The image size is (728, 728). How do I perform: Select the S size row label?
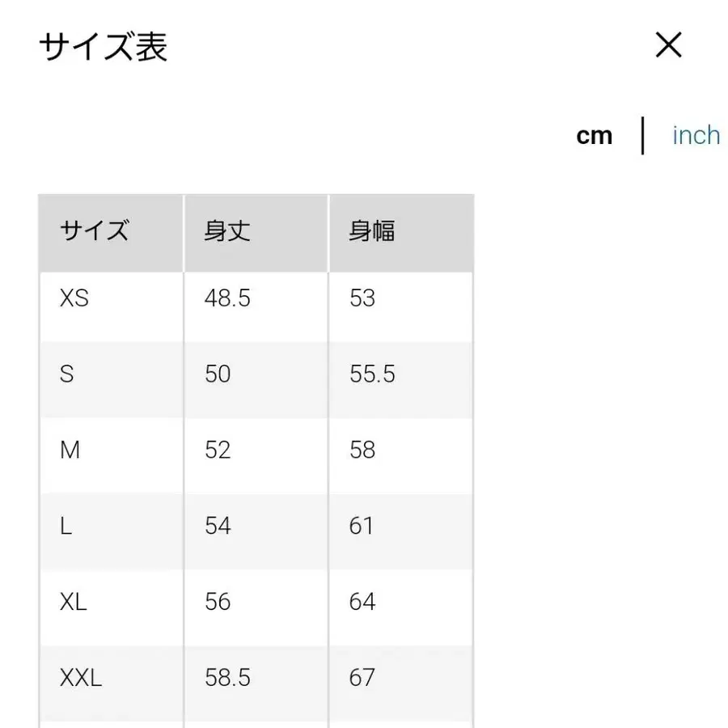tap(67, 374)
